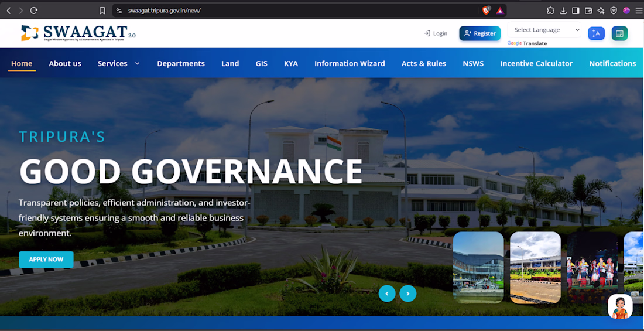
Task: Open the Services menu
Action: coord(112,63)
